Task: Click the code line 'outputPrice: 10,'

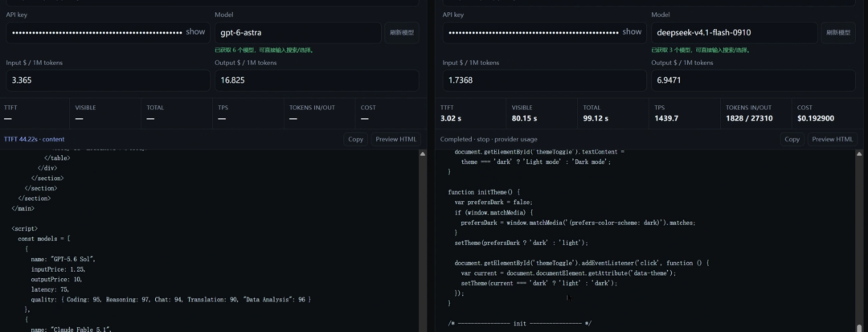Action: [57, 280]
